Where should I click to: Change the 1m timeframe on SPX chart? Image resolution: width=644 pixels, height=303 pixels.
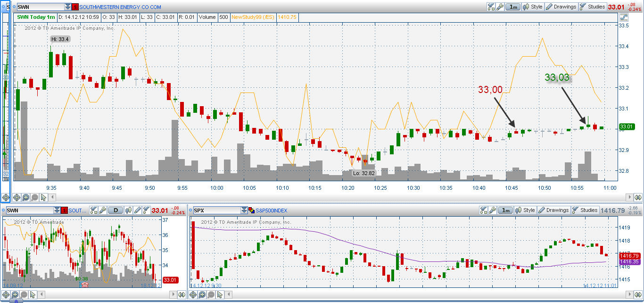pyautogui.click(x=505, y=210)
